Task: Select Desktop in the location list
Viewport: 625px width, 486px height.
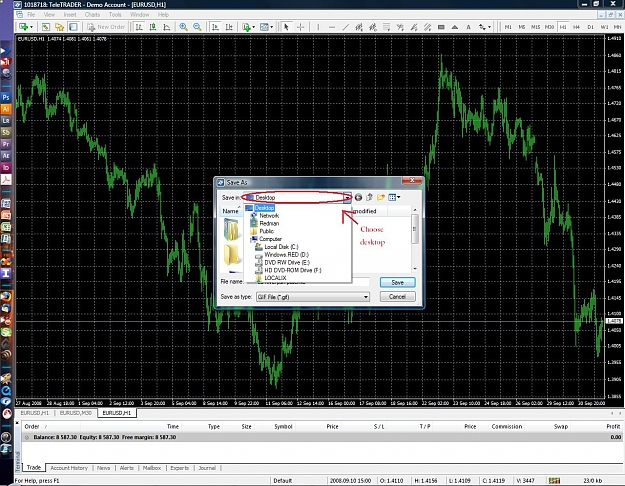Action: pos(264,208)
